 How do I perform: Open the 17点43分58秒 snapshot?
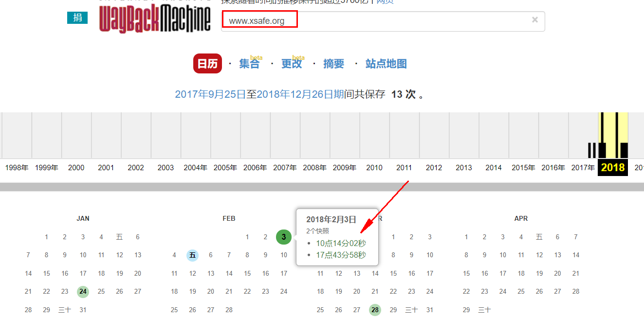(341, 255)
